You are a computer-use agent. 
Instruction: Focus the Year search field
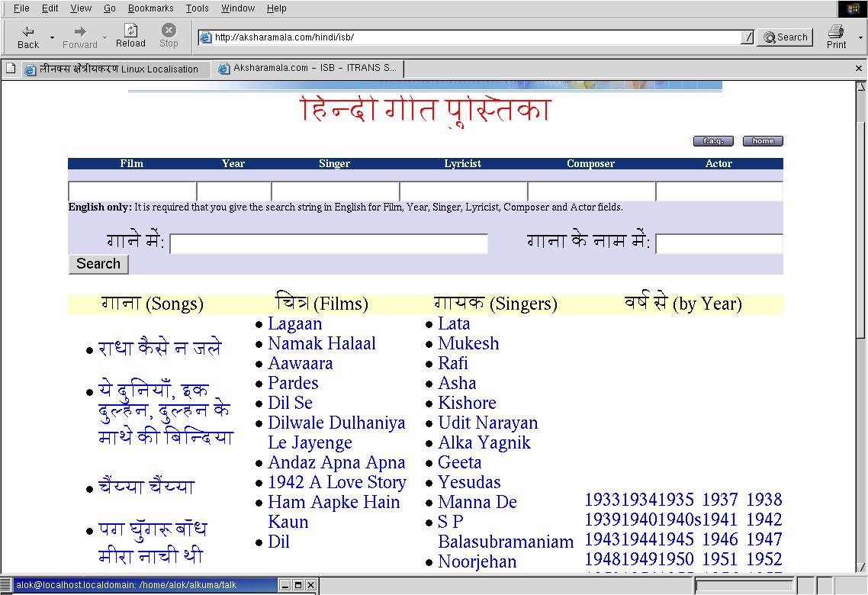point(233,191)
